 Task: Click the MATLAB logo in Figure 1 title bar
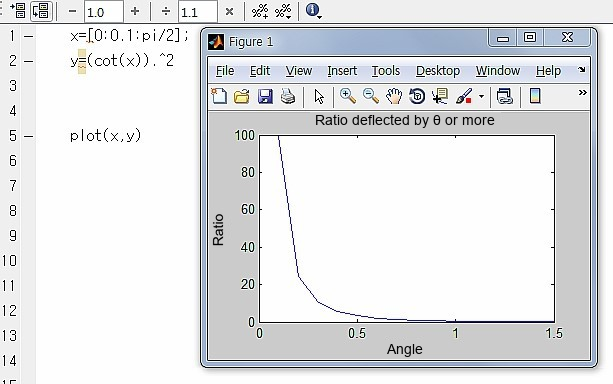coord(216,41)
